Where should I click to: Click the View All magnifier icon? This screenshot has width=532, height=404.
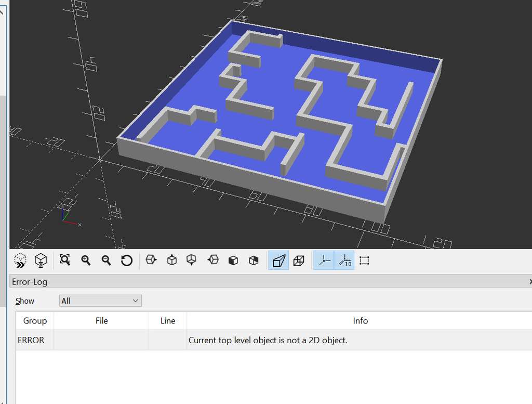click(x=65, y=260)
